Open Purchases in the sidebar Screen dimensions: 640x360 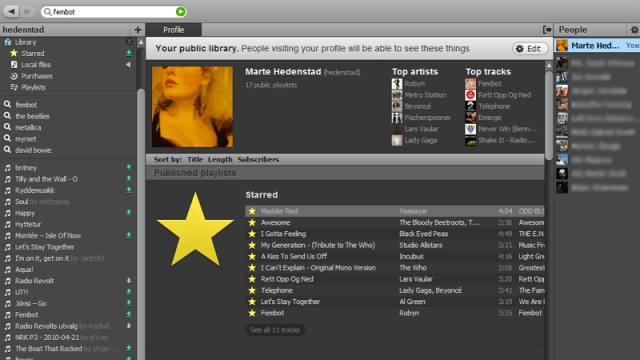[x=37, y=76]
